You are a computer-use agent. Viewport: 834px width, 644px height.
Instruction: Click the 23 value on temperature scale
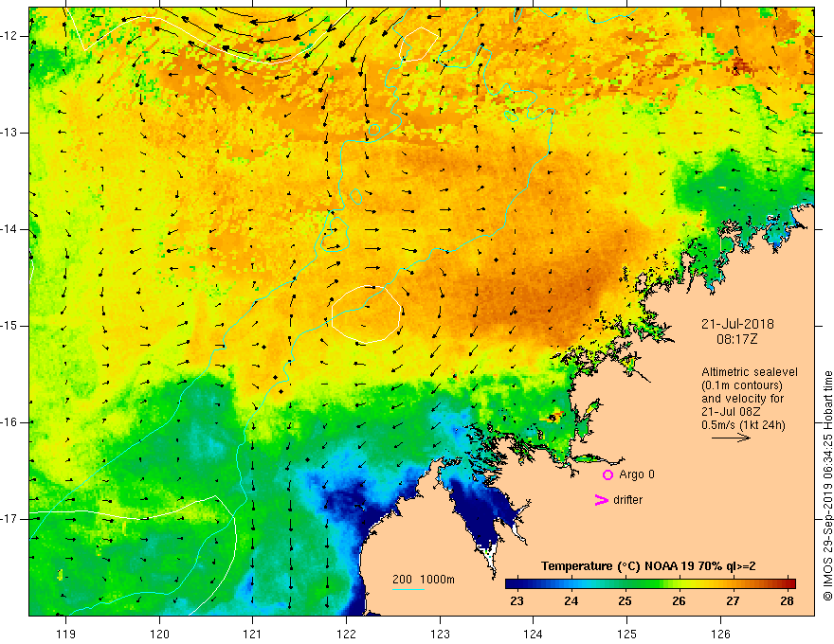click(517, 601)
